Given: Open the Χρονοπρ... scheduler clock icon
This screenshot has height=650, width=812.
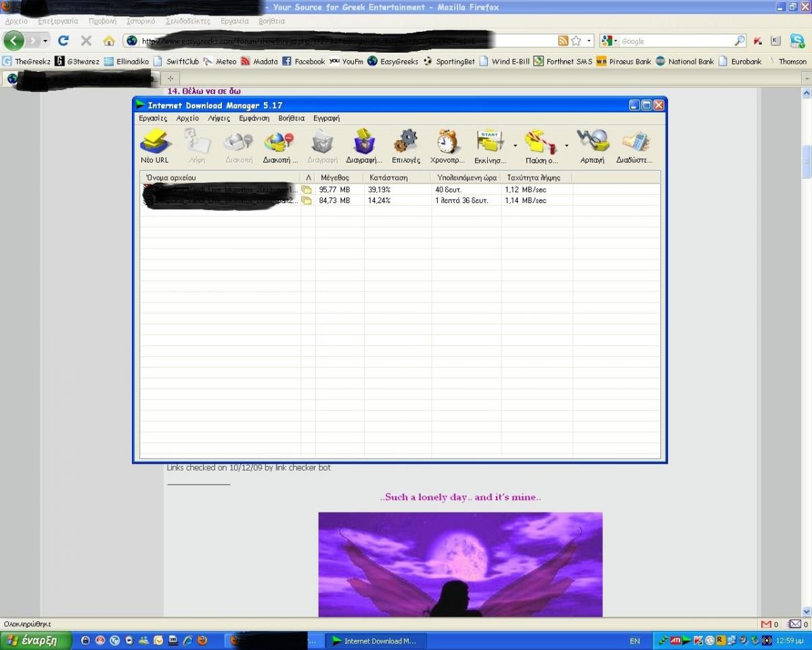Looking at the screenshot, I should (447, 146).
